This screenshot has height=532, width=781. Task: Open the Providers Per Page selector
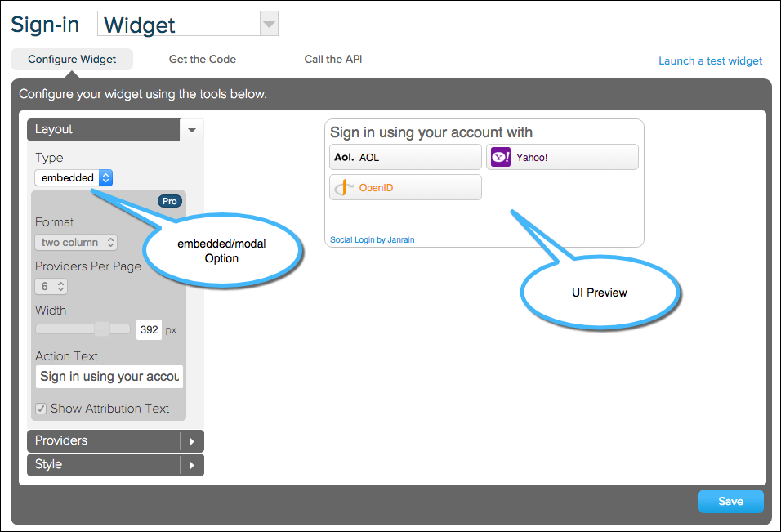pyautogui.click(x=51, y=287)
